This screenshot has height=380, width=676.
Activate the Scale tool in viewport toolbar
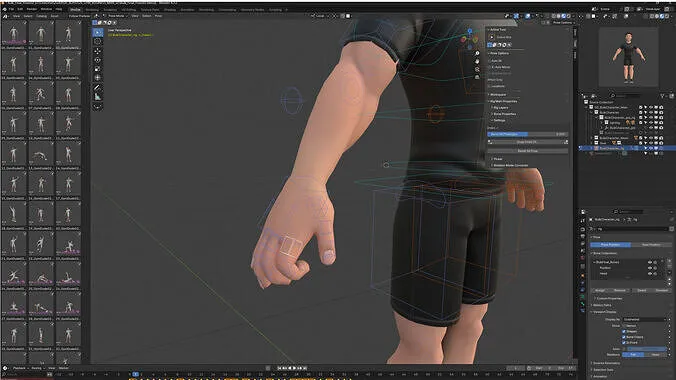click(98, 69)
